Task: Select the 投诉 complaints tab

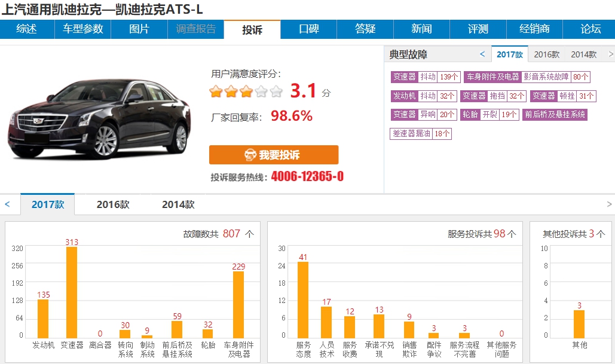Action: tap(252, 29)
